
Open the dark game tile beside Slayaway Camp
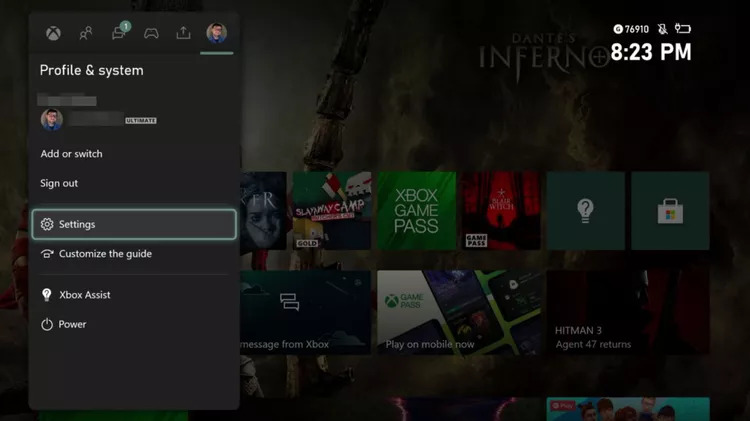[263, 210]
